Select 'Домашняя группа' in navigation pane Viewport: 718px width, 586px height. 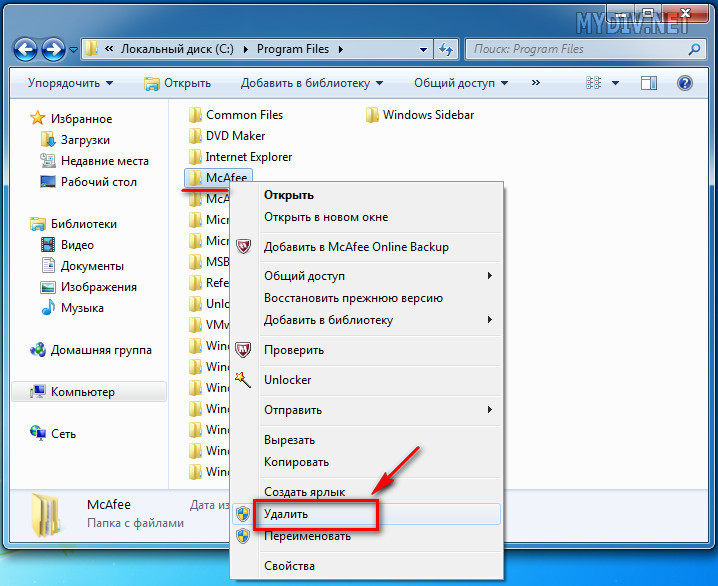click(x=91, y=350)
